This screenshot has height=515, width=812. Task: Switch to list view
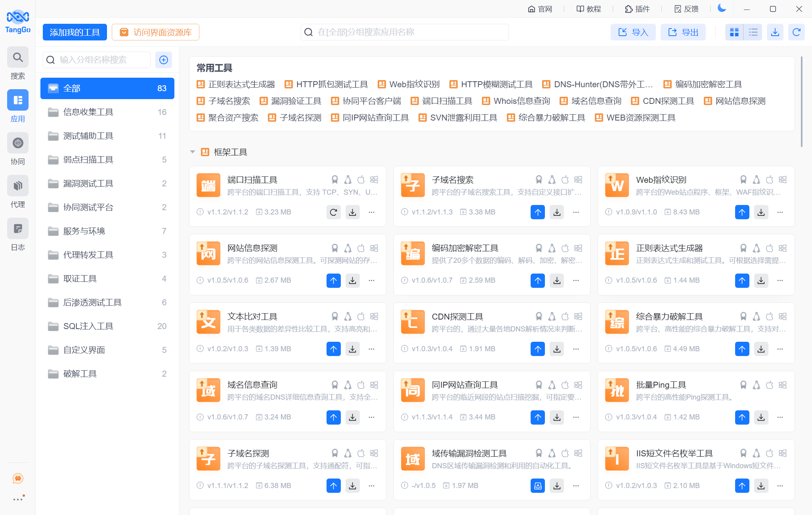coord(753,32)
